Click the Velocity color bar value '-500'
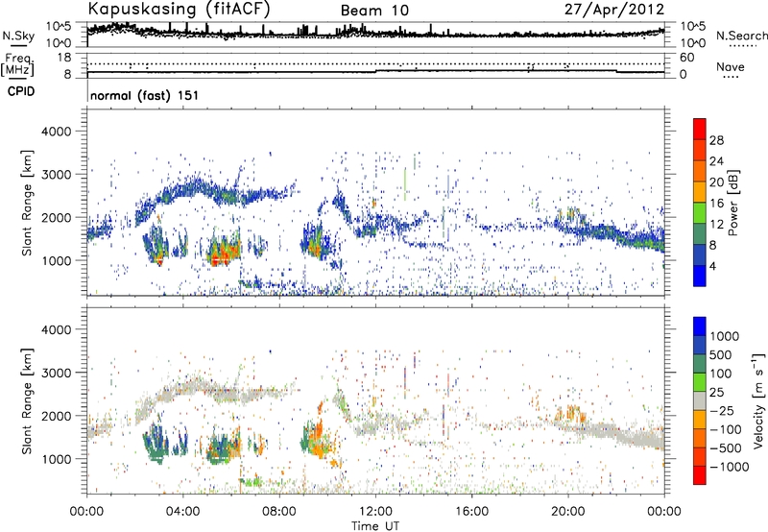 [x=726, y=448]
